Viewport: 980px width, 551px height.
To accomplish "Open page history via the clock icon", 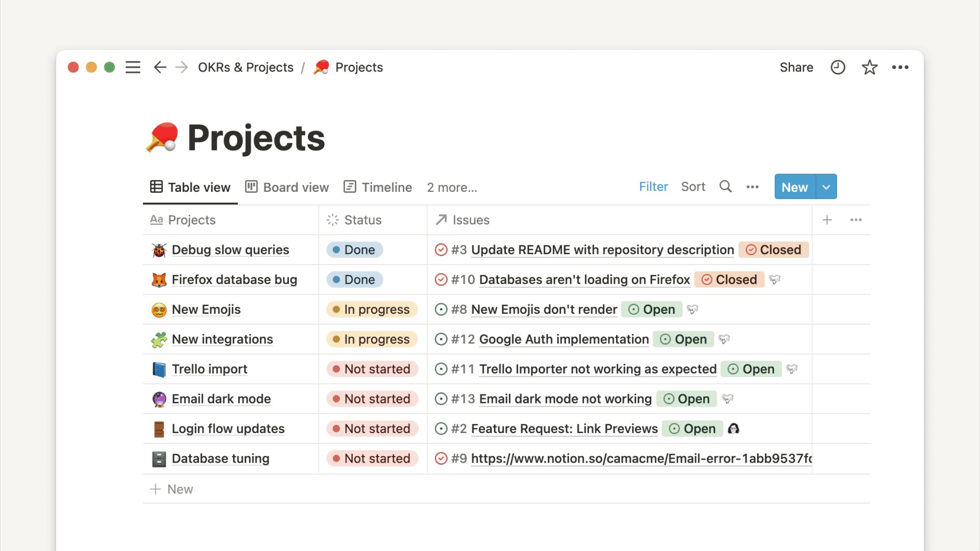I will click(838, 67).
